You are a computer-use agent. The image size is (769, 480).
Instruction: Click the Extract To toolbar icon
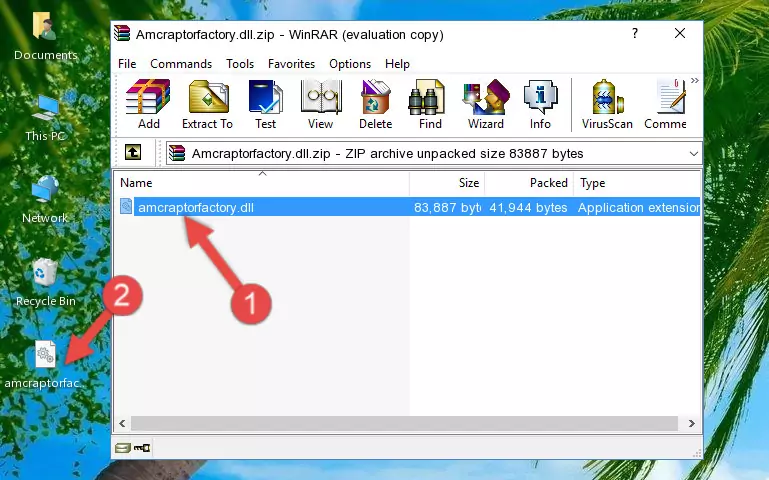click(207, 104)
